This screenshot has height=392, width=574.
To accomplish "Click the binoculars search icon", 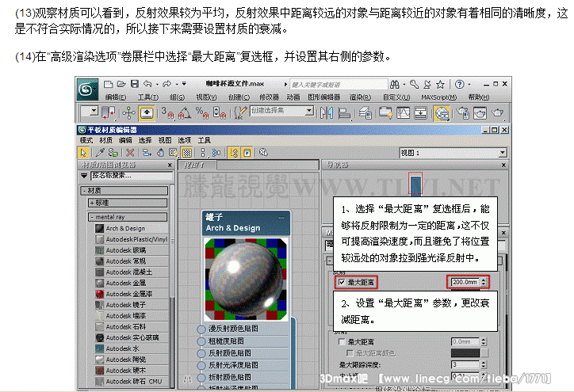I will pyautogui.click(x=395, y=85).
